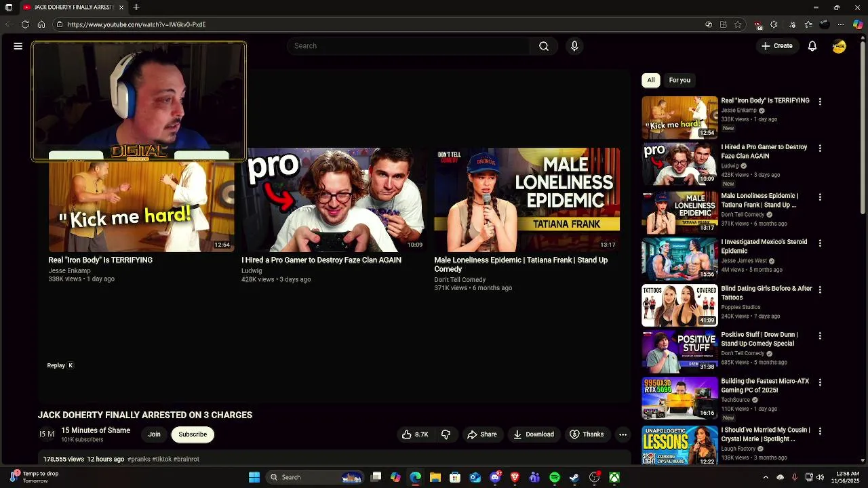Click the YouTube search input field
The image size is (868, 488).
point(409,46)
